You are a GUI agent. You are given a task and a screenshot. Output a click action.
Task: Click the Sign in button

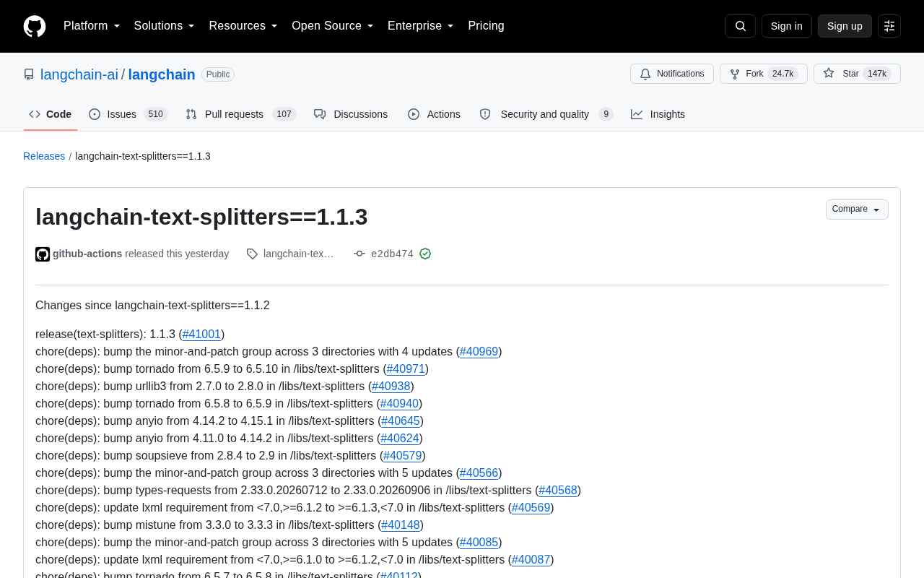pyautogui.click(x=787, y=26)
